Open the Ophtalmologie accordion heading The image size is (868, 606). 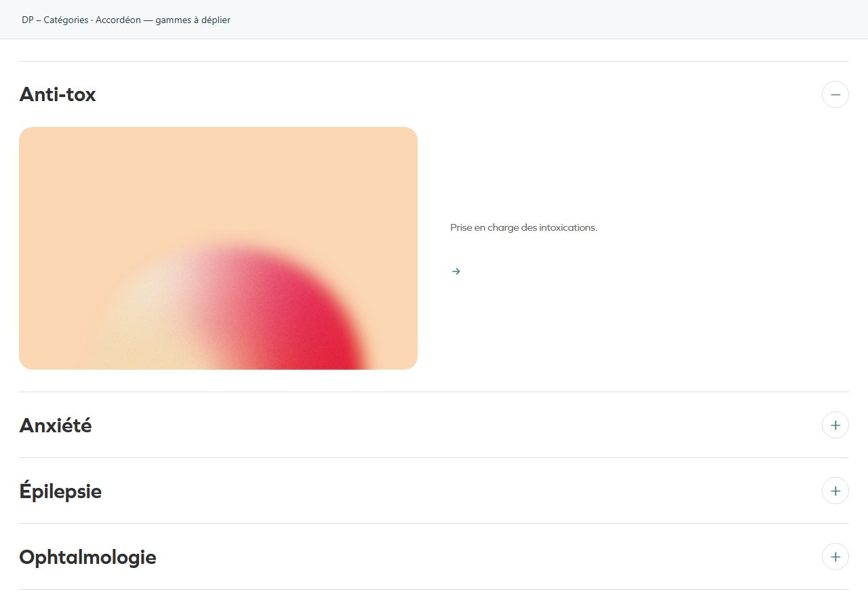click(x=87, y=557)
